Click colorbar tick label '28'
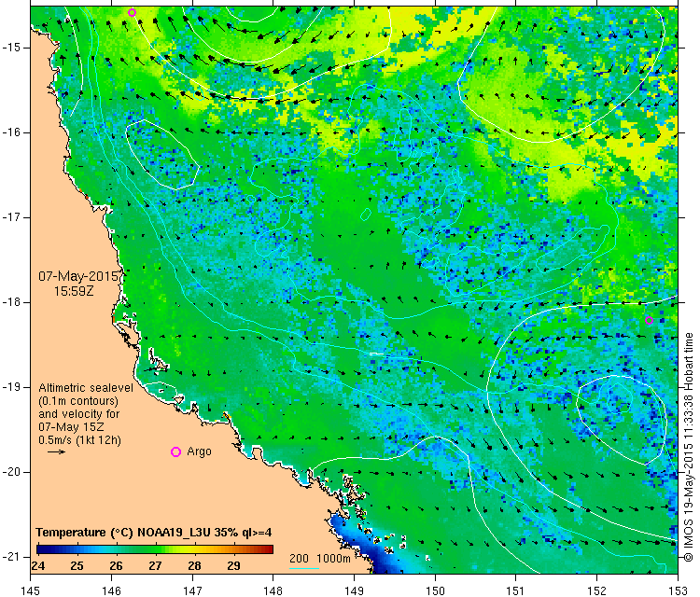700x597 pixels. tap(194, 566)
